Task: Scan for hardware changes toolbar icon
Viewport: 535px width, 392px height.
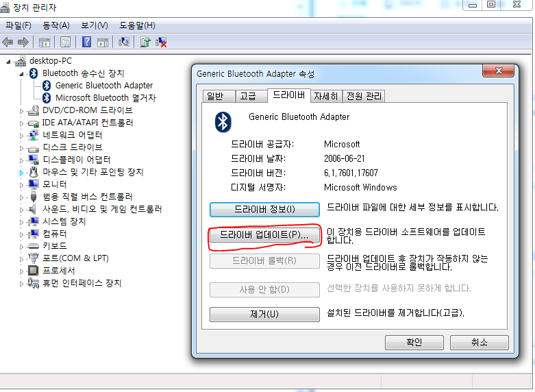Action: click(123, 42)
